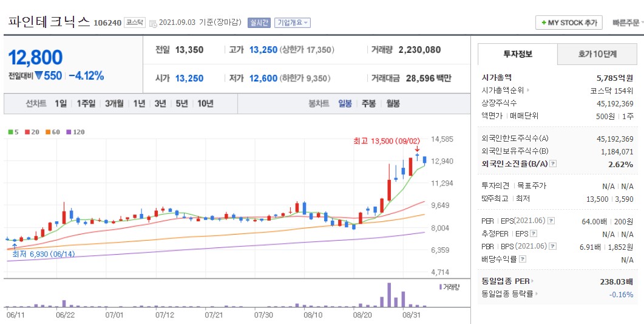Select the 5년 line chart period
This screenshot has height=324, width=644.
click(181, 103)
